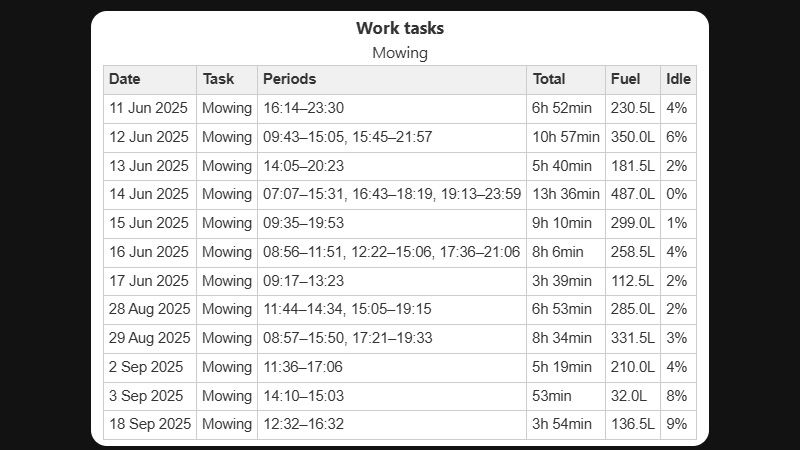Click the 350.0L fuel cell
Viewport: 800px width, 450px height.
click(632, 137)
